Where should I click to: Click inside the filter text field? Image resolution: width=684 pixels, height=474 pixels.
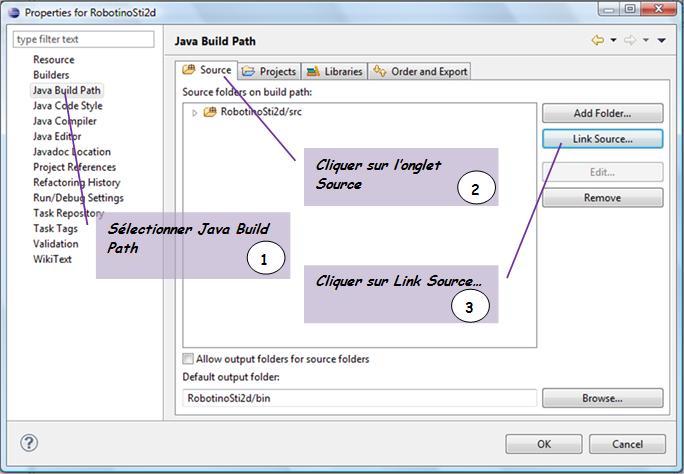click(x=84, y=39)
